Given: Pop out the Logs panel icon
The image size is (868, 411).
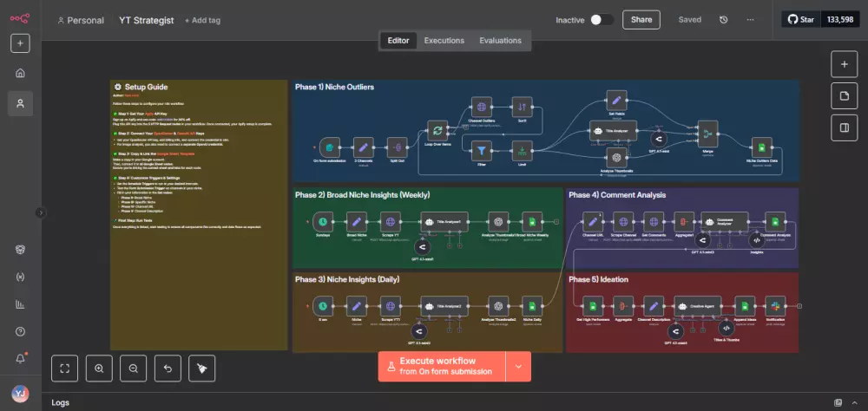Looking at the screenshot, I should tap(838, 402).
